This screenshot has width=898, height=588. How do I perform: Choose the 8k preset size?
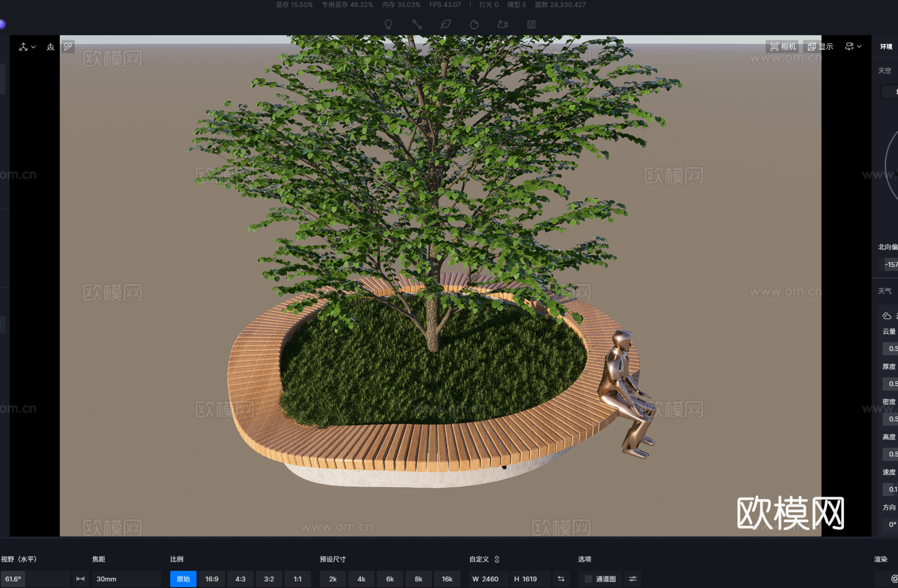click(419, 579)
